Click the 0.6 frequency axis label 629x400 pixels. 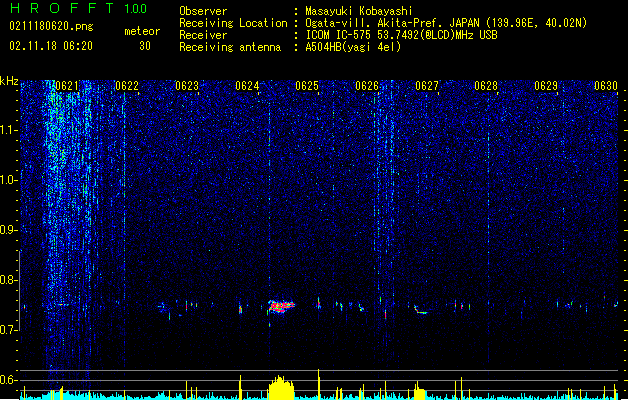tap(9, 380)
